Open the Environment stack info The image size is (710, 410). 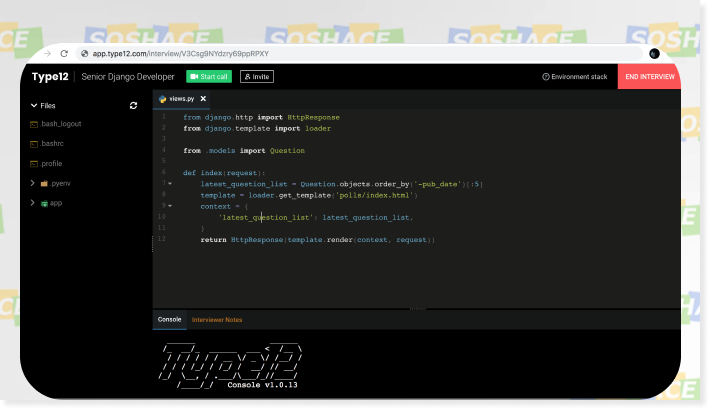(575, 77)
